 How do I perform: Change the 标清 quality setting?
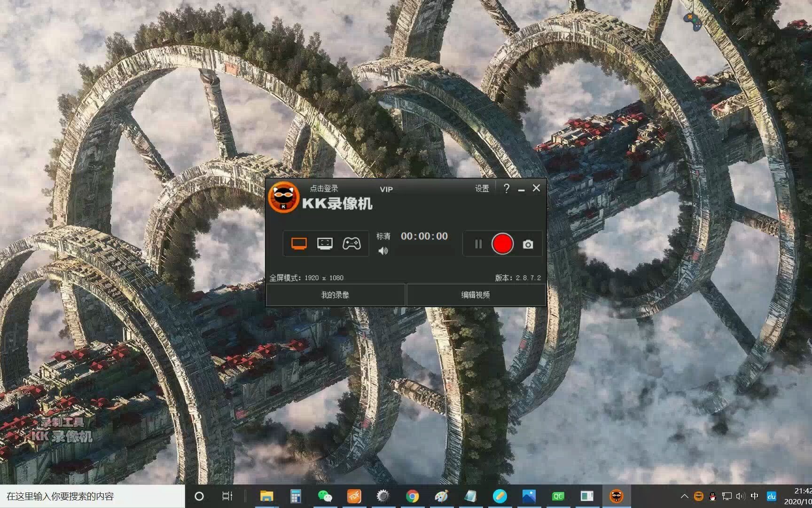coord(383,236)
